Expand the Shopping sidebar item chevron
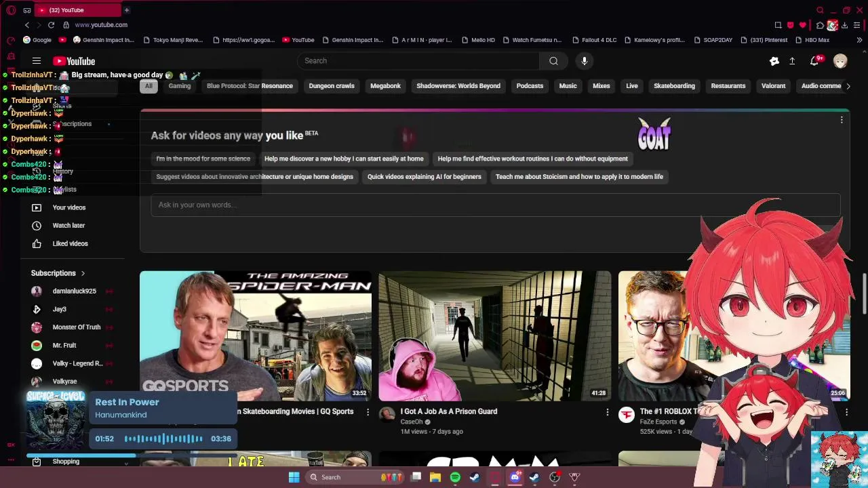Viewport: 868px width, 488px height. (x=125, y=462)
